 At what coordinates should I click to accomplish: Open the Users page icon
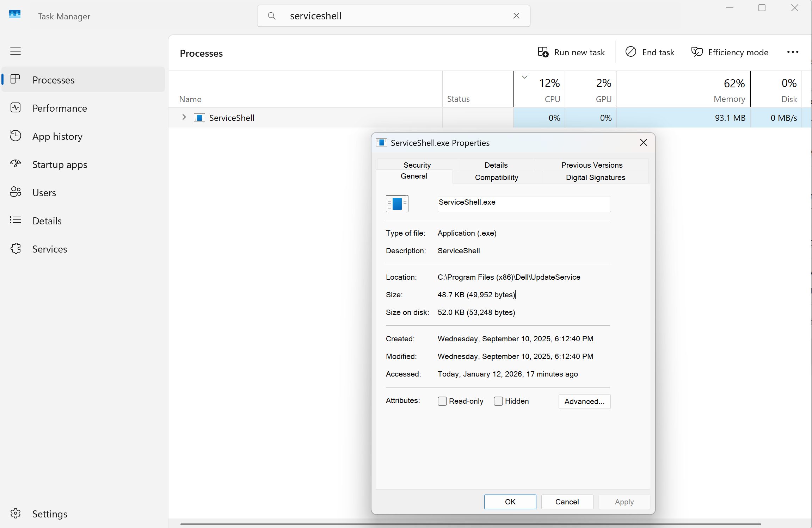(16, 192)
